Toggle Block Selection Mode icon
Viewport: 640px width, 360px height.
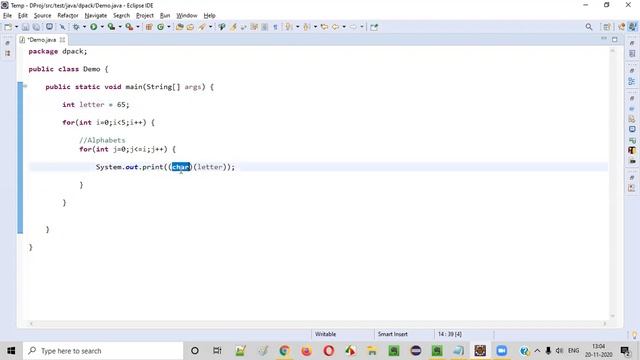point(265,27)
